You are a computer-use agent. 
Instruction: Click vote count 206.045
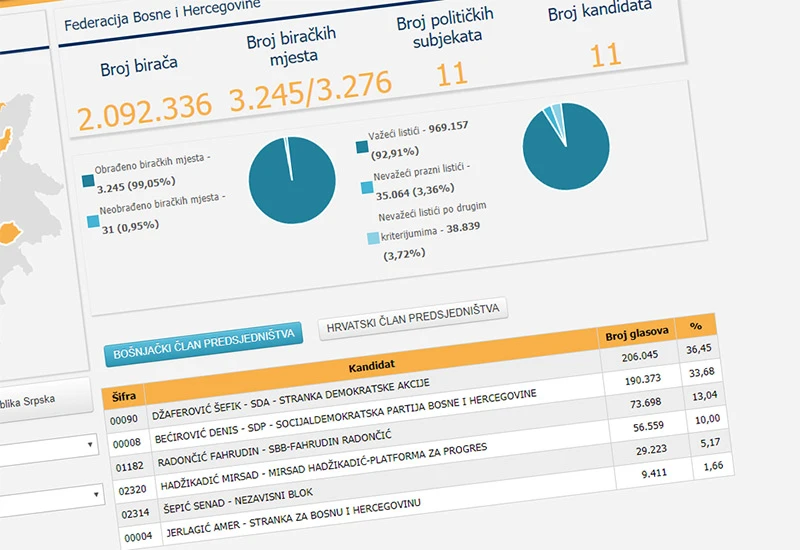[640, 356]
